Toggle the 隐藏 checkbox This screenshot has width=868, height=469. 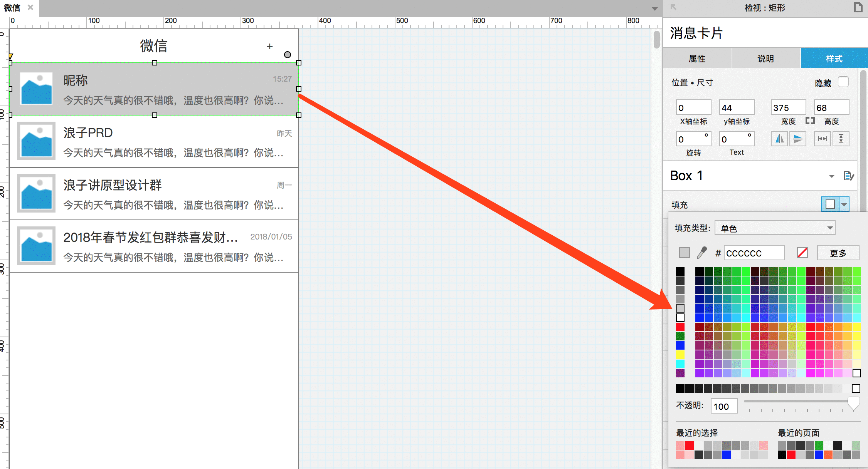click(843, 82)
